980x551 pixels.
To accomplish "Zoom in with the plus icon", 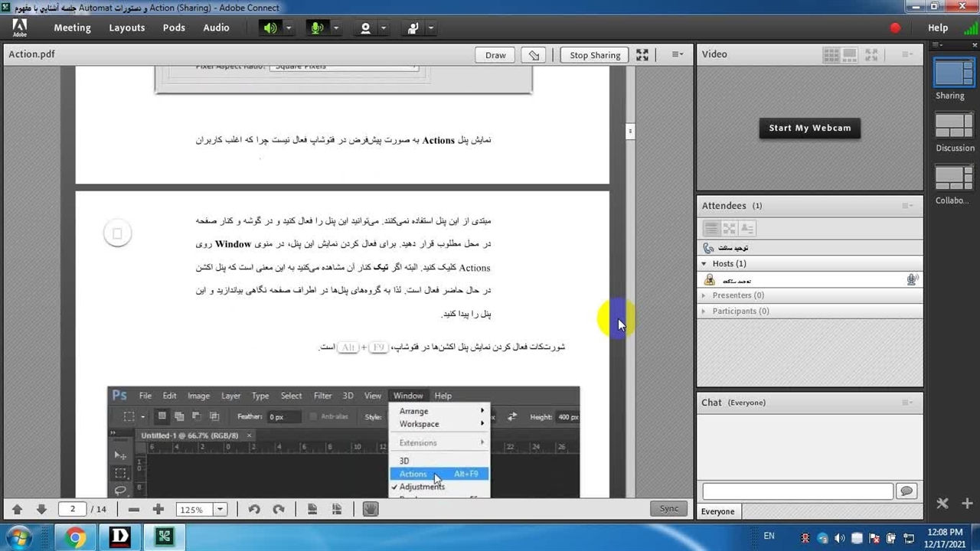I will click(x=158, y=510).
